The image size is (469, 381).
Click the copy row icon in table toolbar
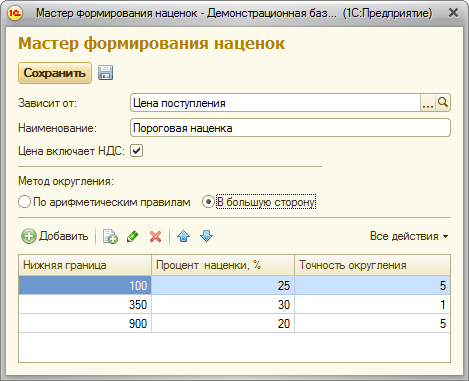[110, 236]
